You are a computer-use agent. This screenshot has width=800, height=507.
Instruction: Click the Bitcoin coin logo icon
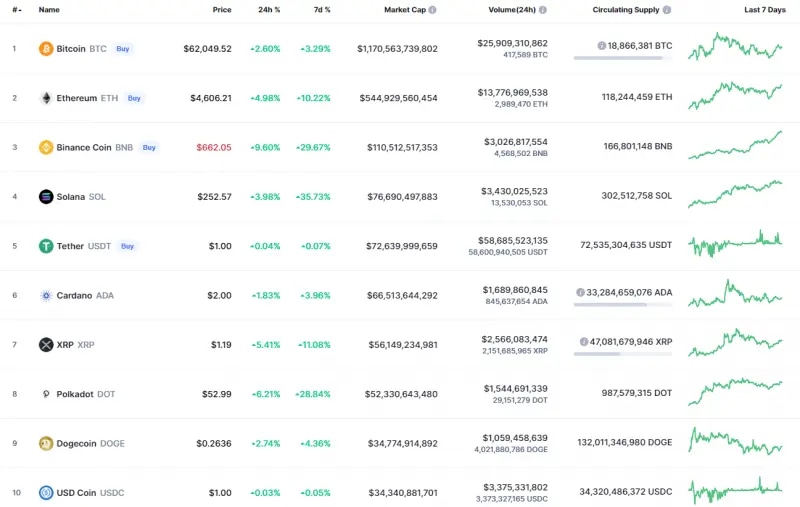point(46,48)
